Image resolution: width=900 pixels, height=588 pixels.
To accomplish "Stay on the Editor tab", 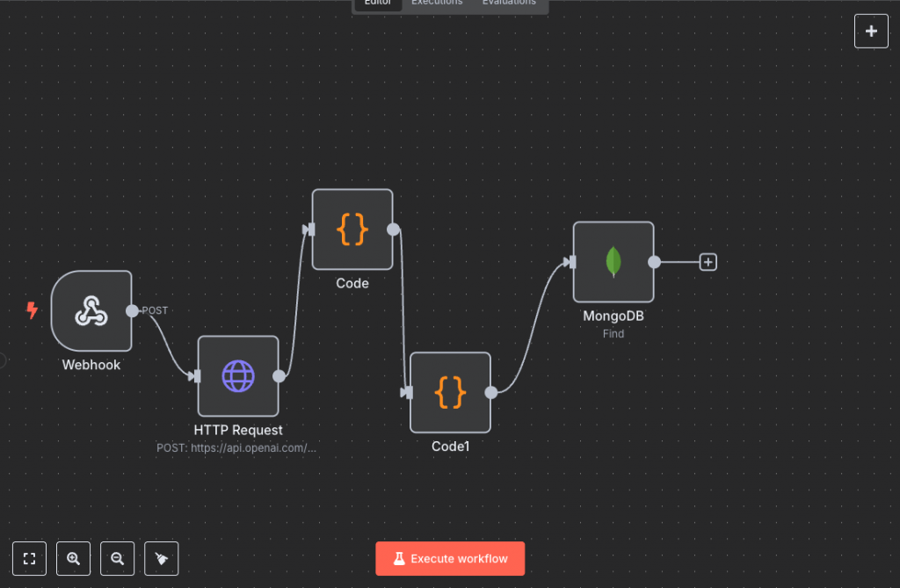I will pyautogui.click(x=377, y=3).
